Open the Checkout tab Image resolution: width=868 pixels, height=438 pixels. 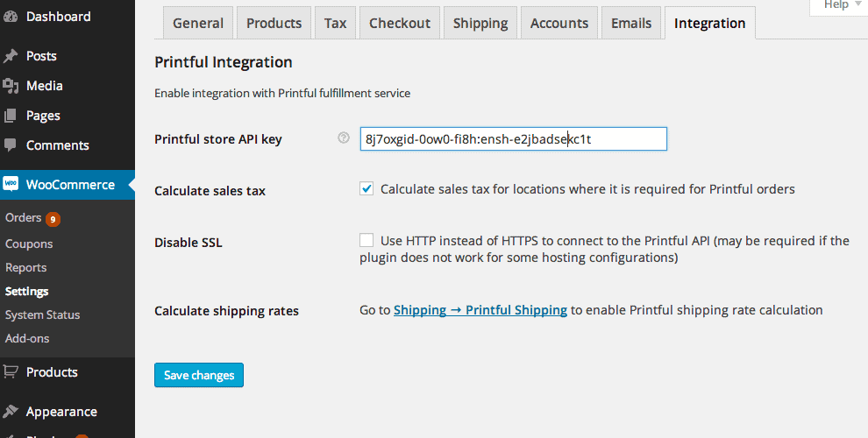click(x=400, y=24)
